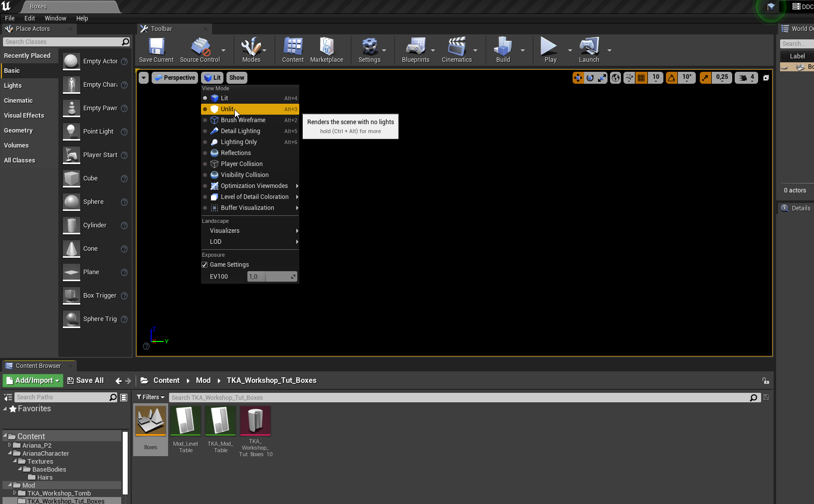This screenshot has height=504, width=814.
Task: Go back in Content Browser history
Action: pyautogui.click(x=118, y=381)
